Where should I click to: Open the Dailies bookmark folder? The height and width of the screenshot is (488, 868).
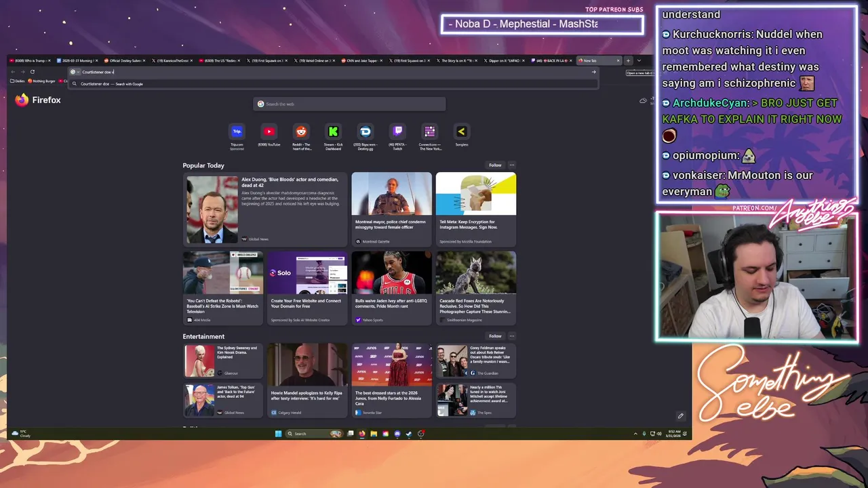tap(17, 81)
